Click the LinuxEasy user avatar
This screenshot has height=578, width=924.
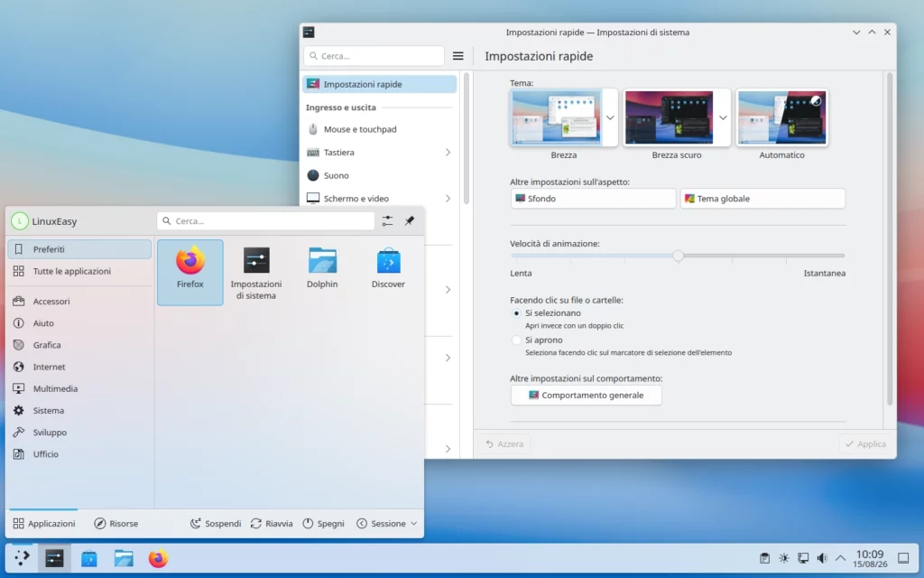[x=20, y=221]
